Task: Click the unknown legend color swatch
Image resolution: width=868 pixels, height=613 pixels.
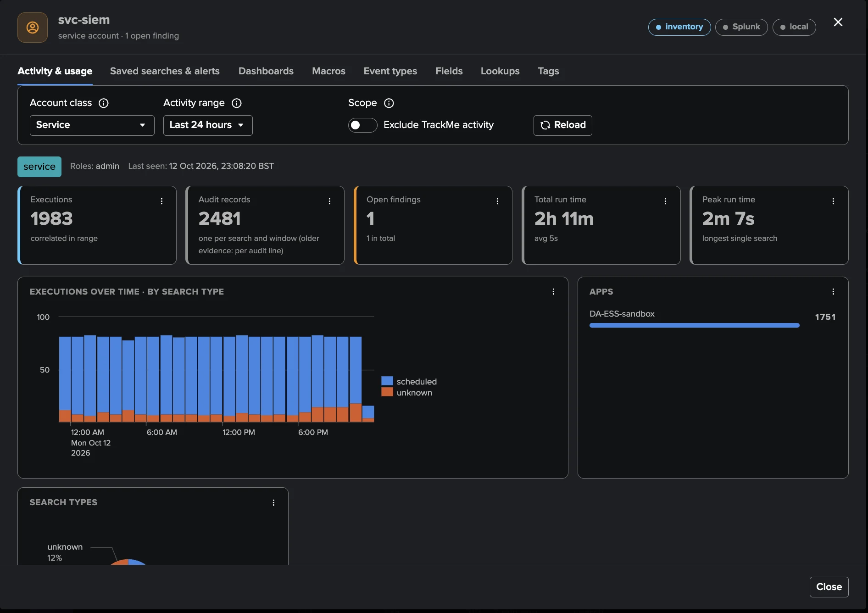Action: point(387,392)
